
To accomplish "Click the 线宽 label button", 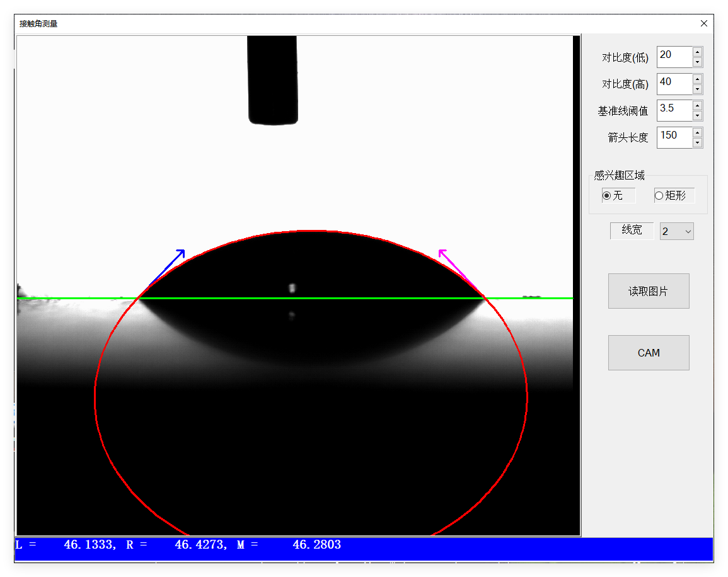I will [x=632, y=231].
